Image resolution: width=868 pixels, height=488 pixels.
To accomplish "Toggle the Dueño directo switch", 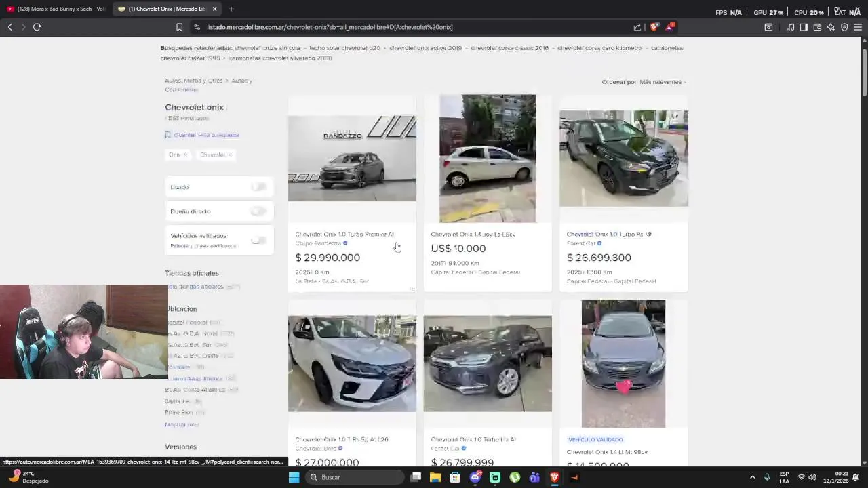I will 258,211.
